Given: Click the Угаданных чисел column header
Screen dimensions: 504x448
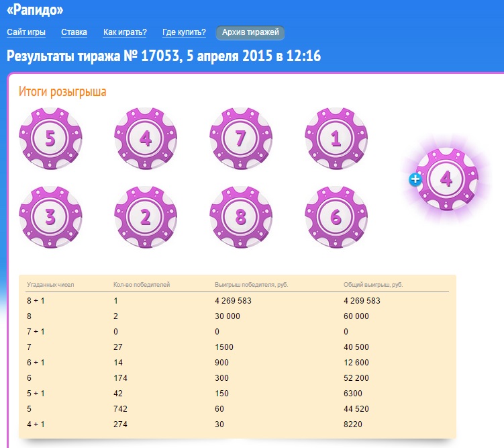Looking at the screenshot, I should click(50, 285).
